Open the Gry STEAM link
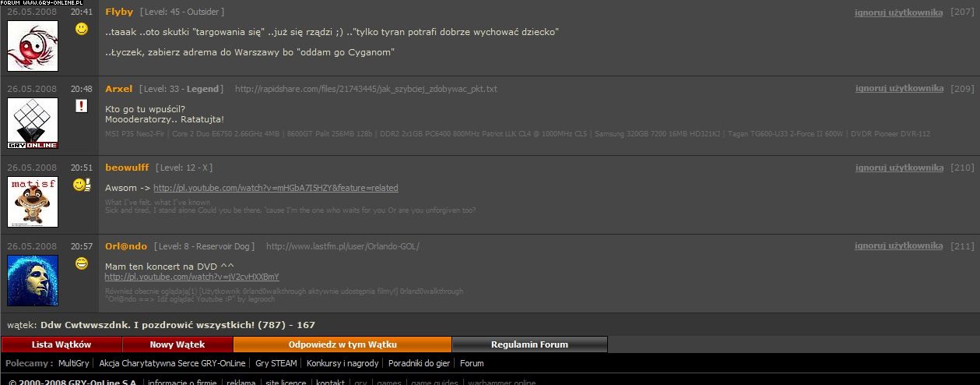This screenshot has width=980, height=385. 276,363
